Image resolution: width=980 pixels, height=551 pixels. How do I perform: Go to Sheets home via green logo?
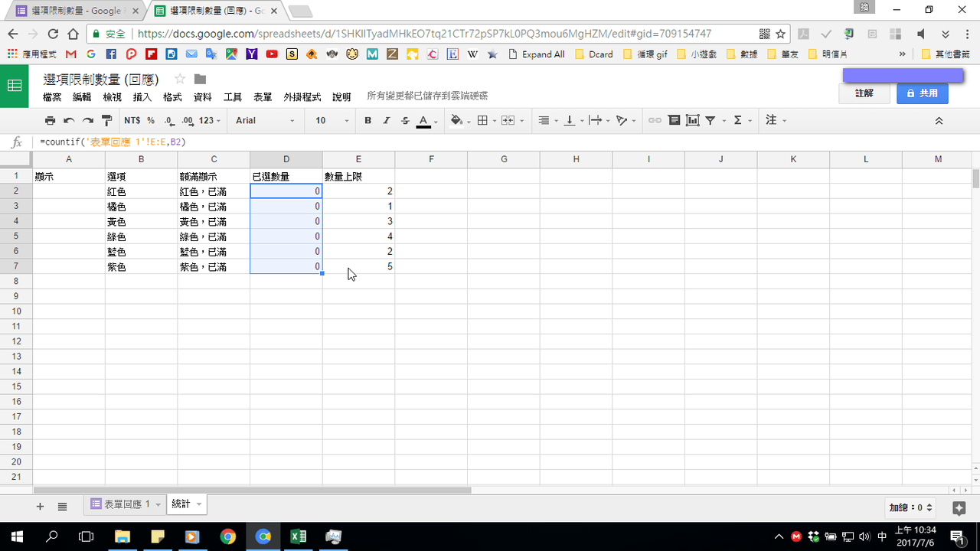click(x=15, y=86)
